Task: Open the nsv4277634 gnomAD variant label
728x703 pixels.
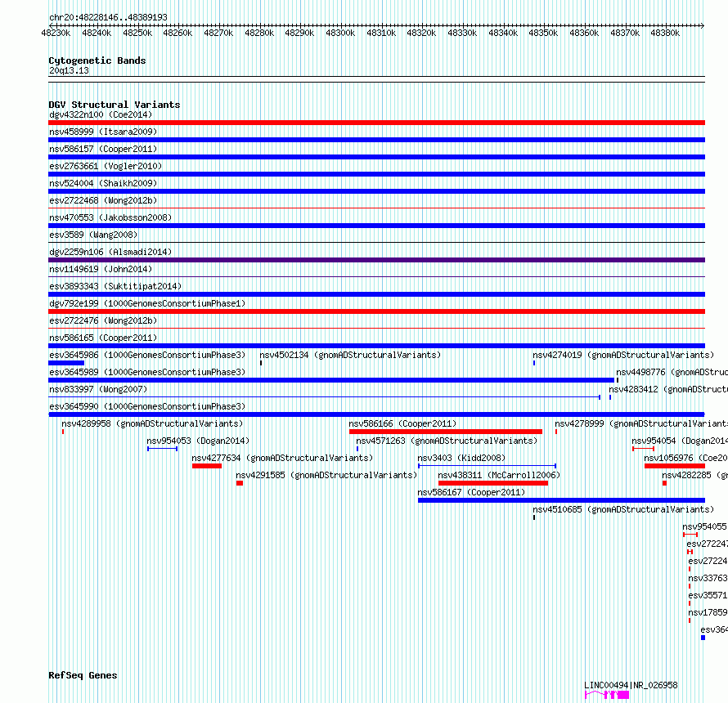Action: [282, 458]
